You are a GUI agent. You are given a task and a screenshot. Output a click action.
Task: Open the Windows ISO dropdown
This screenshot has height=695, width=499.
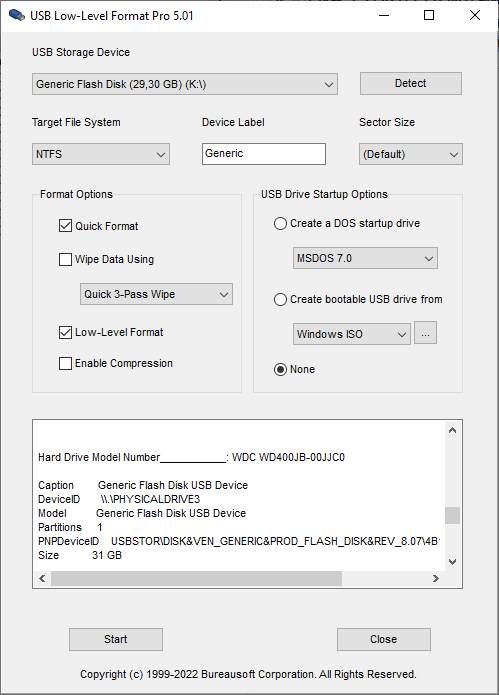351,334
